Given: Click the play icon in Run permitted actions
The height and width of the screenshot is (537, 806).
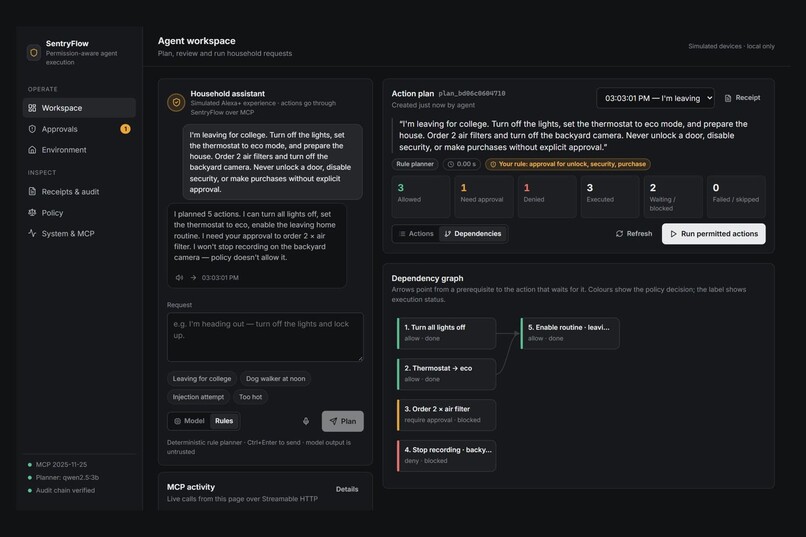Looking at the screenshot, I should pyautogui.click(x=673, y=234).
